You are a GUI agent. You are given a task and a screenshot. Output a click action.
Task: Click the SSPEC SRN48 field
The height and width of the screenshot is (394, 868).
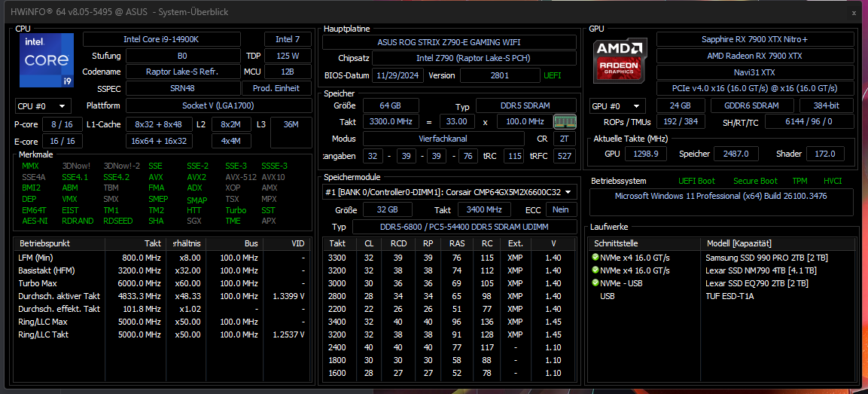point(181,88)
